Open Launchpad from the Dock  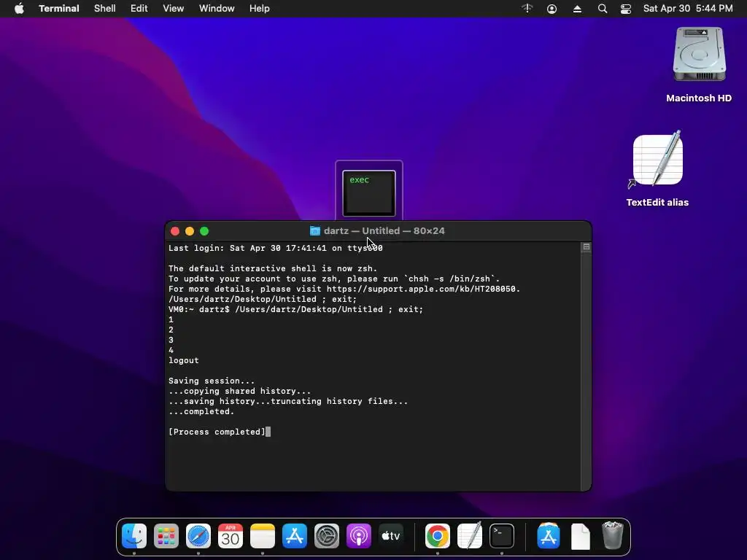[166, 536]
